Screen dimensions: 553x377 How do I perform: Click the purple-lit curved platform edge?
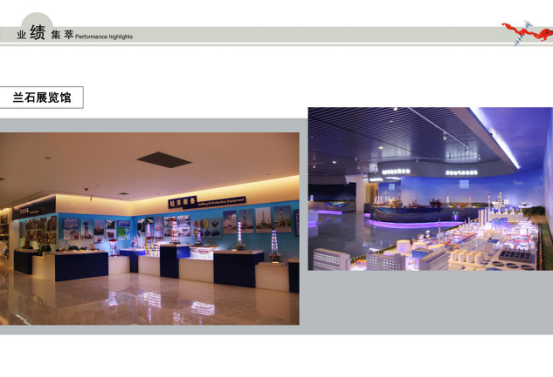[x=415, y=224]
